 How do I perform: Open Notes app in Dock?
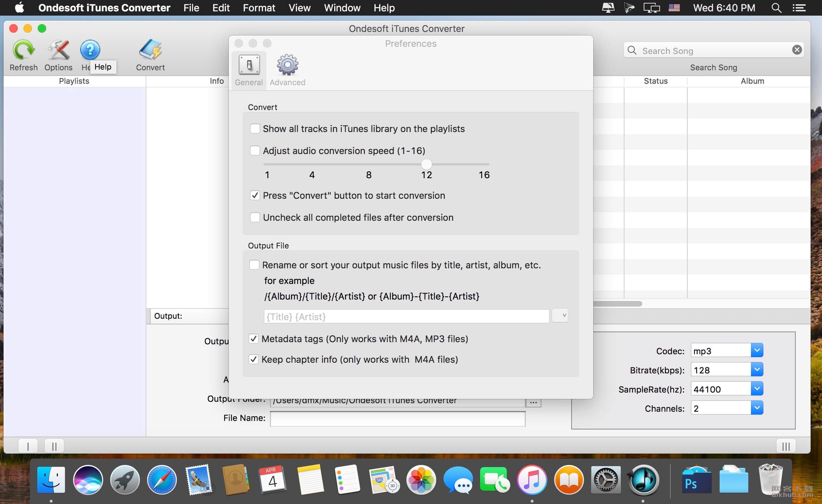point(311,480)
